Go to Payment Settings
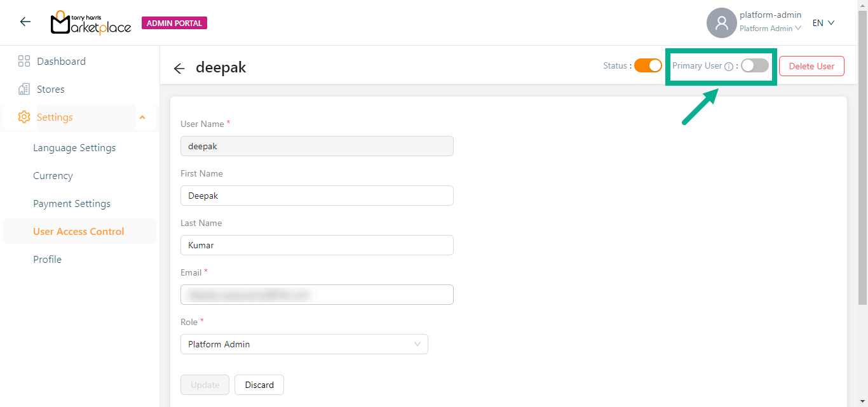The width and height of the screenshot is (868, 407). [x=72, y=204]
